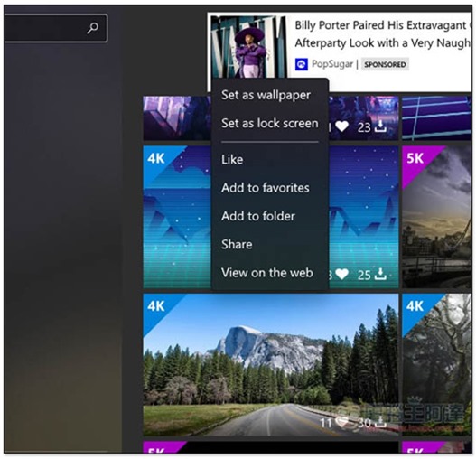Click 4K badge on Yosemite road wallpaper
The height and width of the screenshot is (459, 476).
click(156, 306)
